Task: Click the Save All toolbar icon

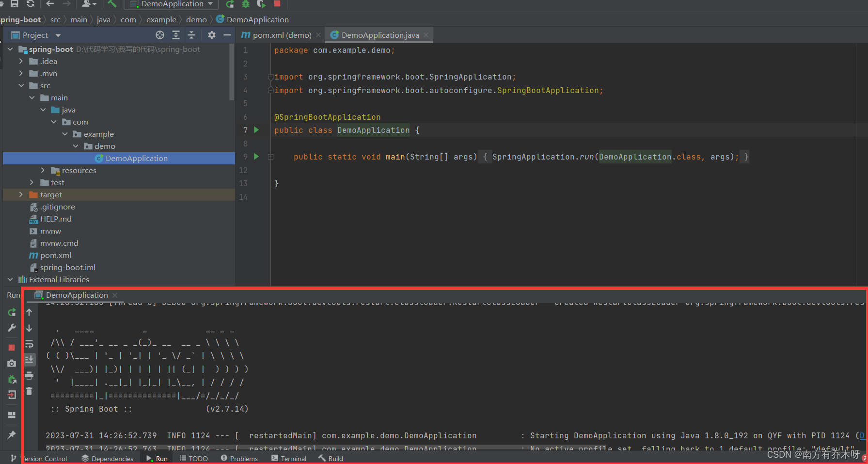Action: (15, 3)
